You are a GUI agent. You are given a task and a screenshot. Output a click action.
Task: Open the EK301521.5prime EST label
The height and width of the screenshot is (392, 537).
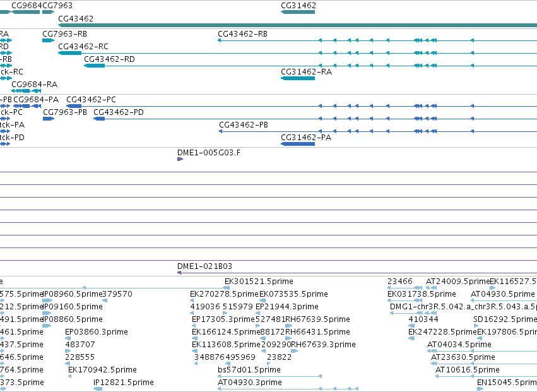click(x=259, y=282)
